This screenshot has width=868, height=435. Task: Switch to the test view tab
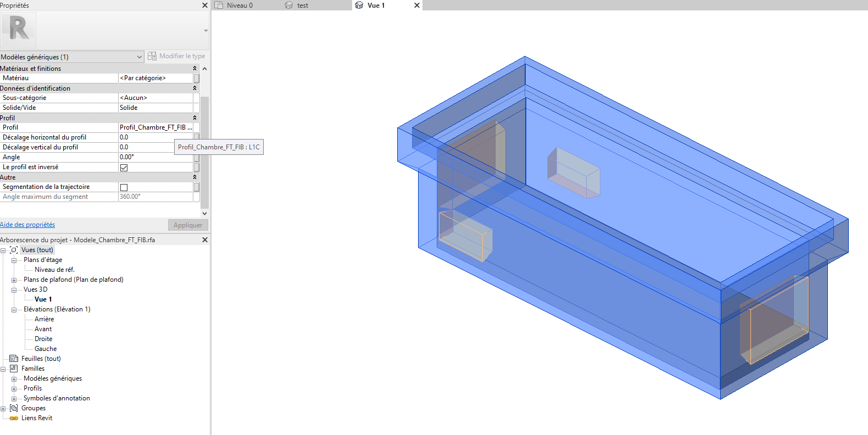coord(302,5)
